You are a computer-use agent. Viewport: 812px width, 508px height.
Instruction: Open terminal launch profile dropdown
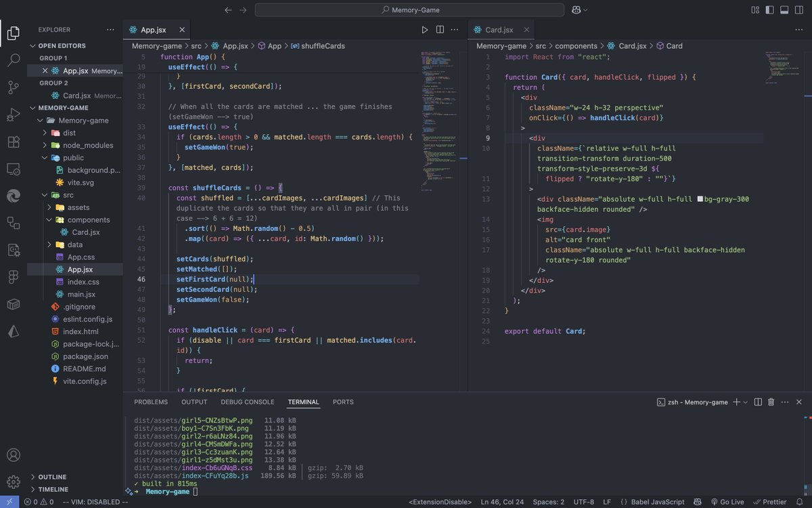746,402
